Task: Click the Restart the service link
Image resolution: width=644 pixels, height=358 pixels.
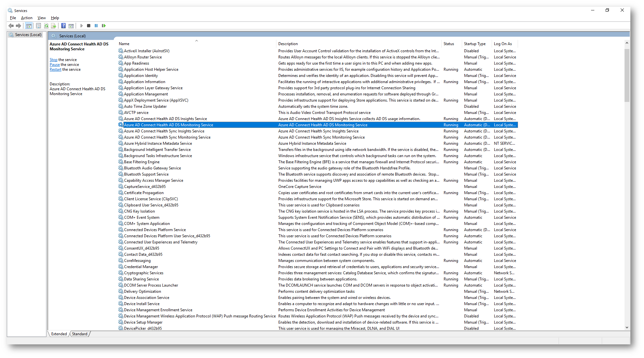Action: point(56,69)
